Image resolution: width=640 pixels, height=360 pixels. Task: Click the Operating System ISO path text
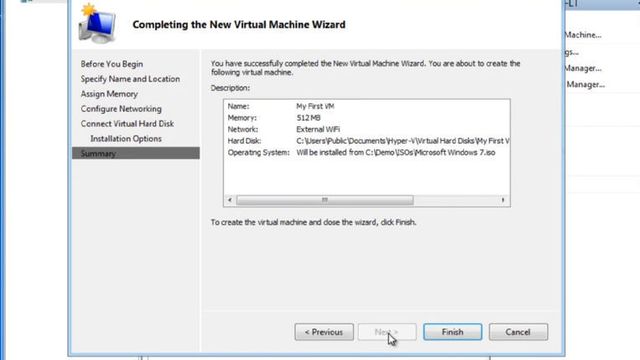(396, 152)
